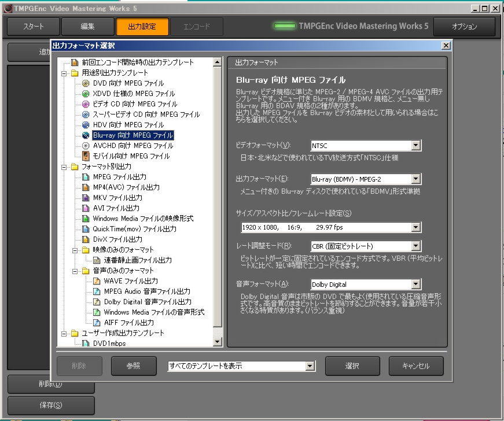Close the 出力フォーマット選択 dialog
Image resolution: width=504 pixels, height=421 pixels.
coord(446,46)
